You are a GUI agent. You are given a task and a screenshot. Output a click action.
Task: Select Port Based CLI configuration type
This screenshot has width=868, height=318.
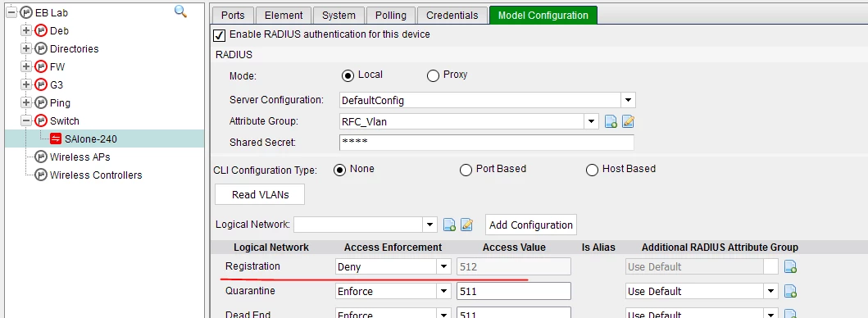tap(466, 170)
